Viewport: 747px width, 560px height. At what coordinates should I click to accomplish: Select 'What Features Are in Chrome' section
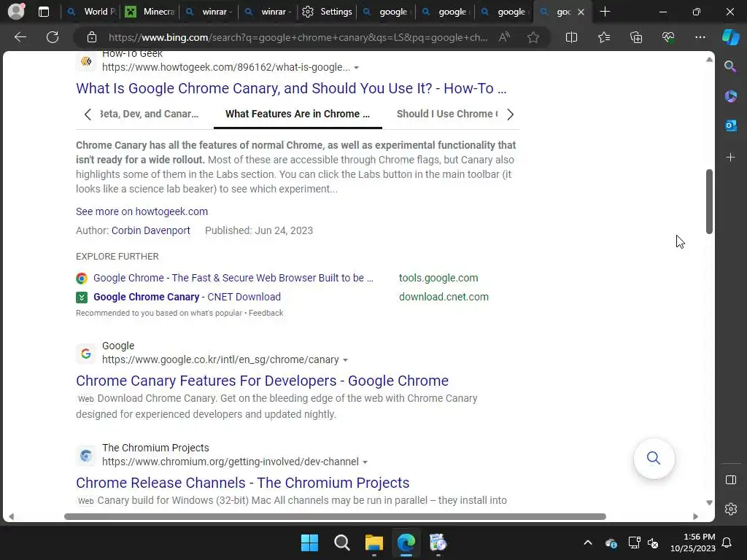coord(298,114)
